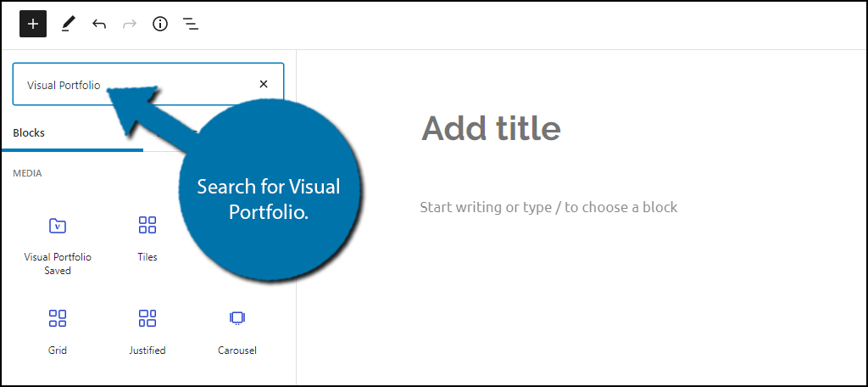Click the Add title heading field
Image resolution: width=868 pixels, height=387 pixels.
pyautogui.click(x=491, y=128)
